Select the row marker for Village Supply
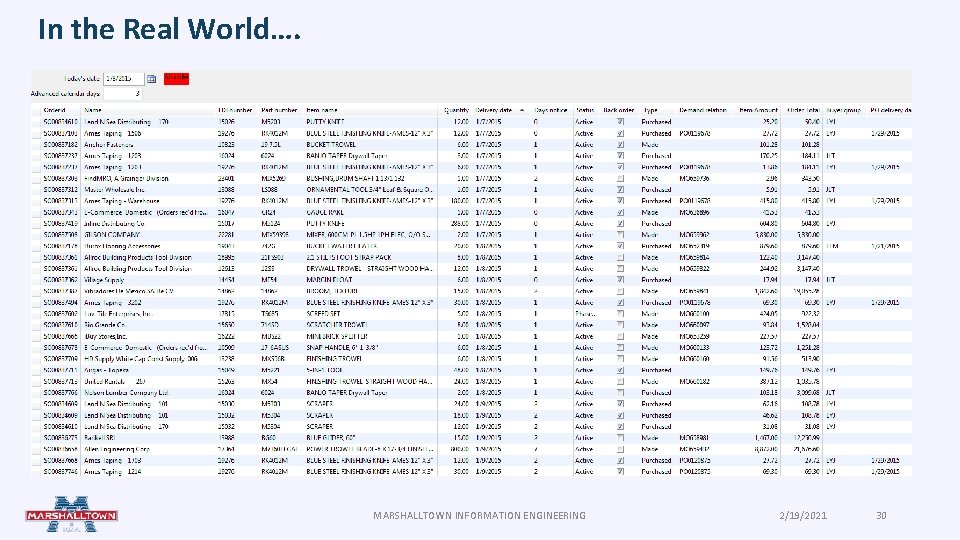 coord(36,280)
